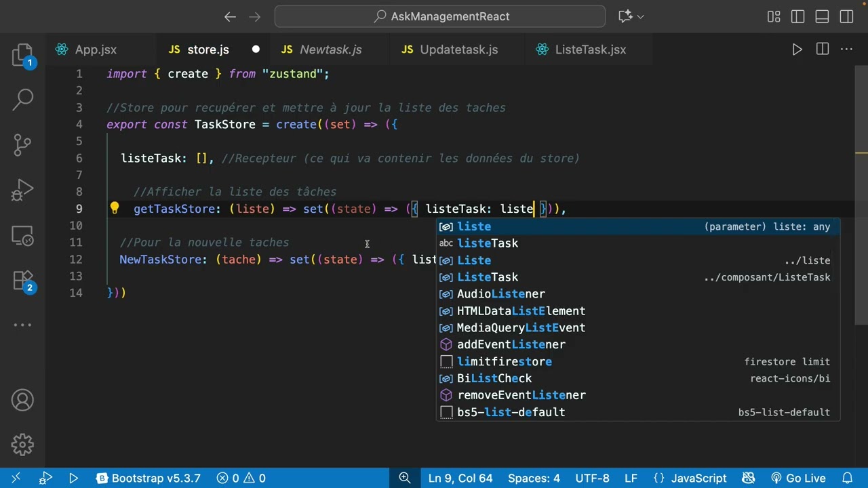This screenshot has height=488, width=868.
Task: Click the Bootstrap v5.3.7 status item
Action: tap(149, 478)
